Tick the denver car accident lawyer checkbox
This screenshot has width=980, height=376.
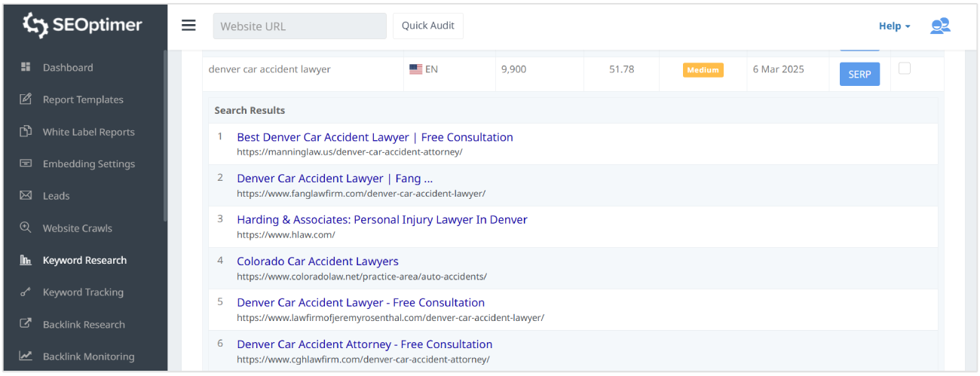[x=905, y=69]
